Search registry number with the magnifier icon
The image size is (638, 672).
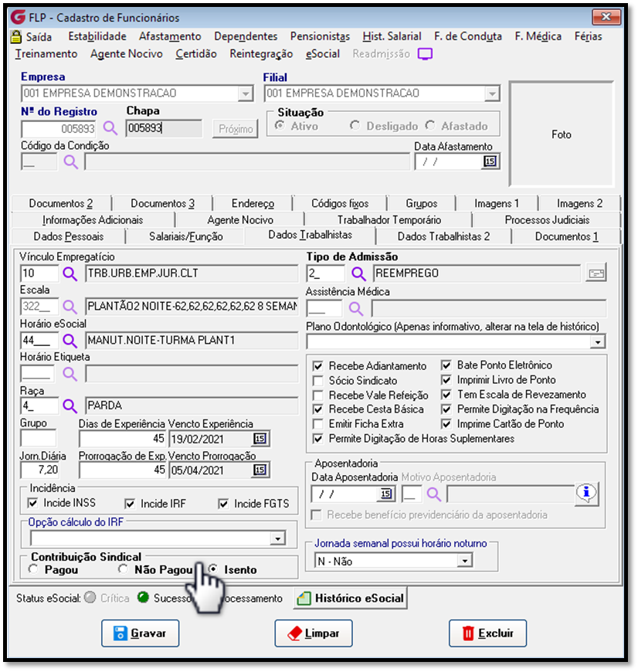point(110,127)
